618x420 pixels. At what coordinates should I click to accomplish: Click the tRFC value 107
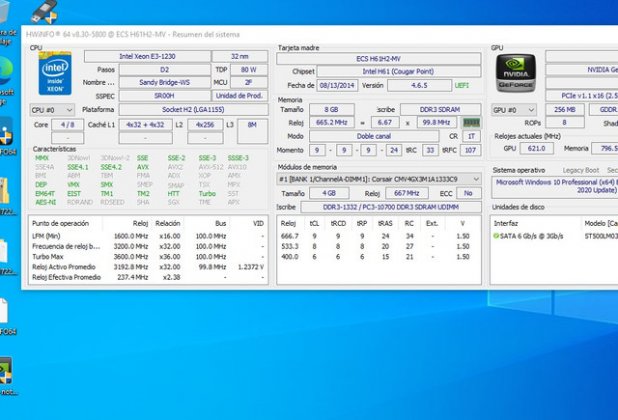470,150
